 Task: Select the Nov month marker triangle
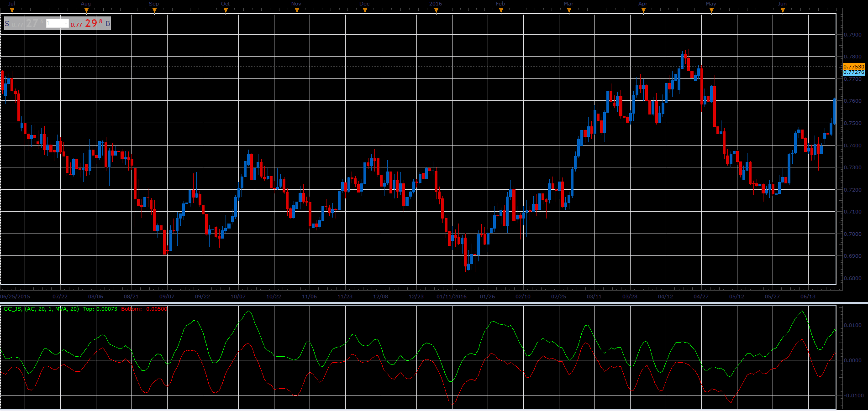[297, 10]
